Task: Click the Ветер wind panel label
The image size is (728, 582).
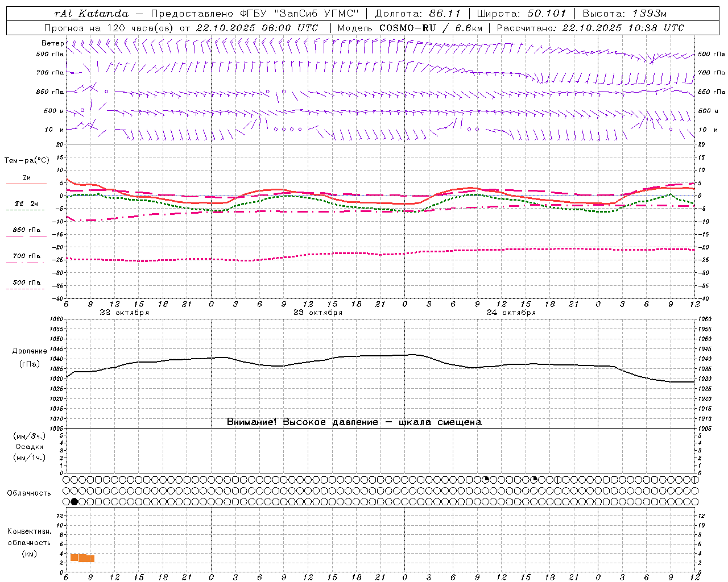Action: point(53,43)
